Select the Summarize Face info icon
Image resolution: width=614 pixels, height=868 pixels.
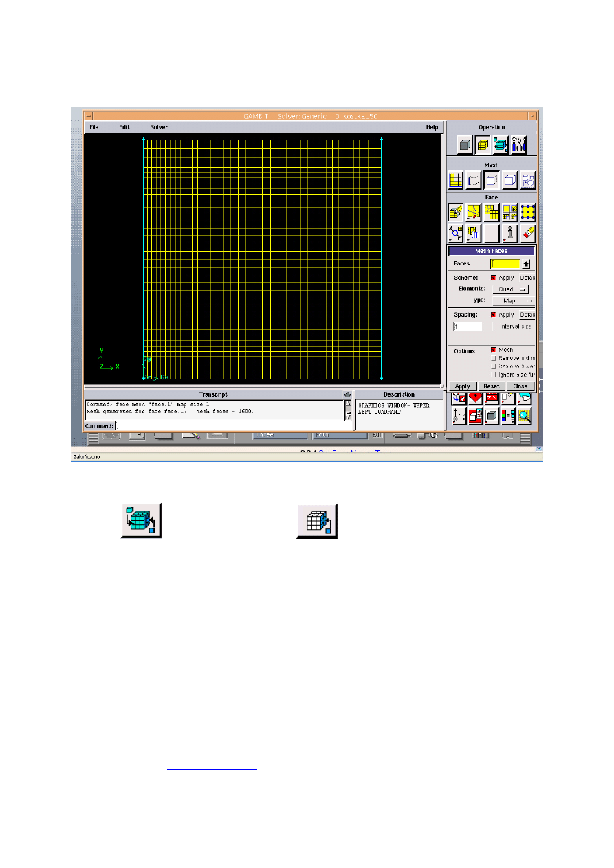tap(509, 233)
